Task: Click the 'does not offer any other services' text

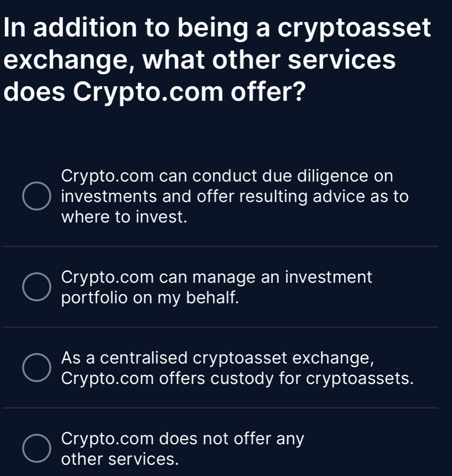Action: click(x=183, y=439)
